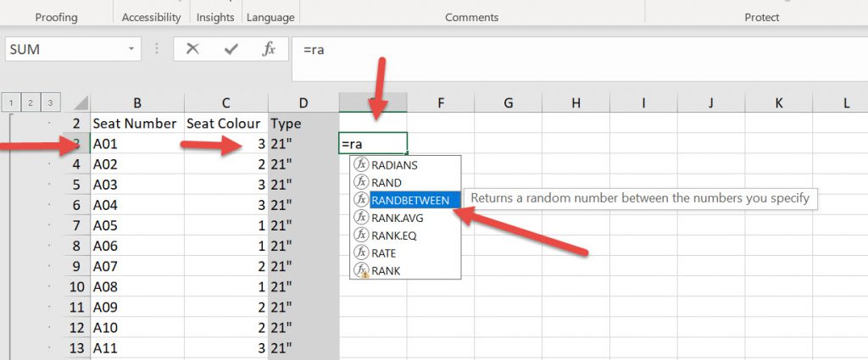Select row 7 header
Image resolution: width=868 pixels, height=360 pixels.
pyautogui.click(x=76, y=226)
